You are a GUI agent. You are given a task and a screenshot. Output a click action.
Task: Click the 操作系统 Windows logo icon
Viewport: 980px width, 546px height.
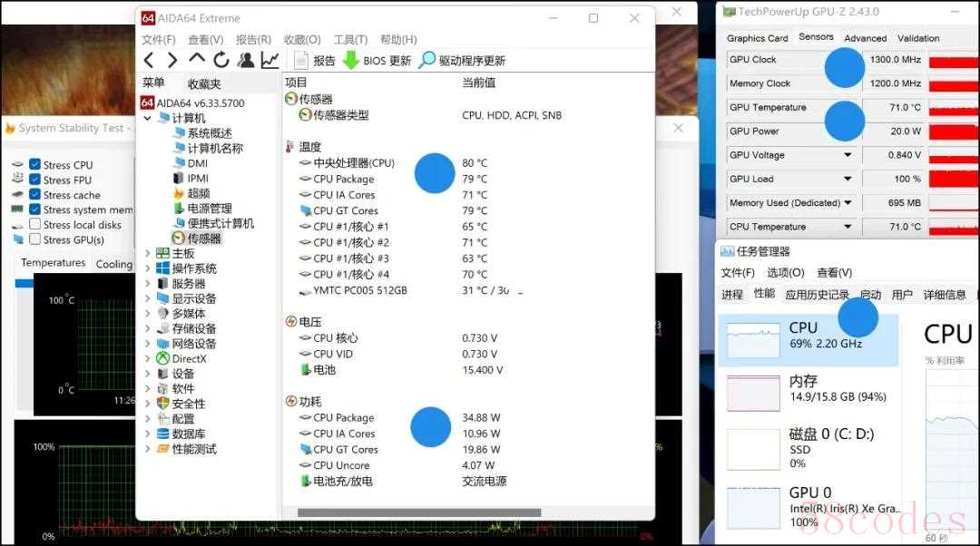(163, 268)
